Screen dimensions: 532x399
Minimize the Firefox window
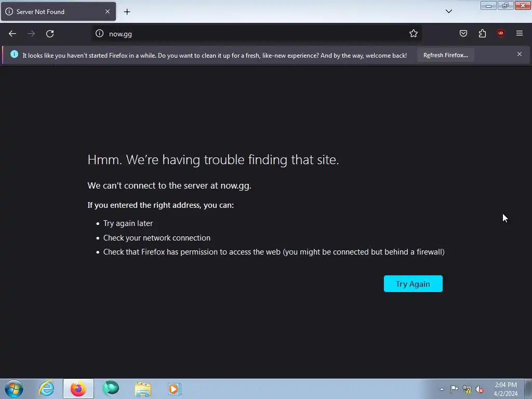[x=488, y=5]
